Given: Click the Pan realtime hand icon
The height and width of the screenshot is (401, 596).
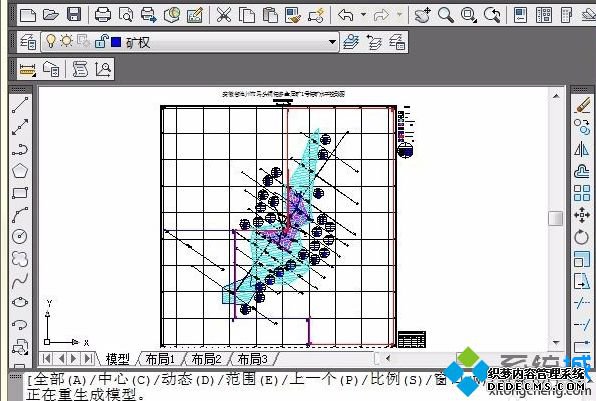Looking at the screenshot, I should point(422,15).
